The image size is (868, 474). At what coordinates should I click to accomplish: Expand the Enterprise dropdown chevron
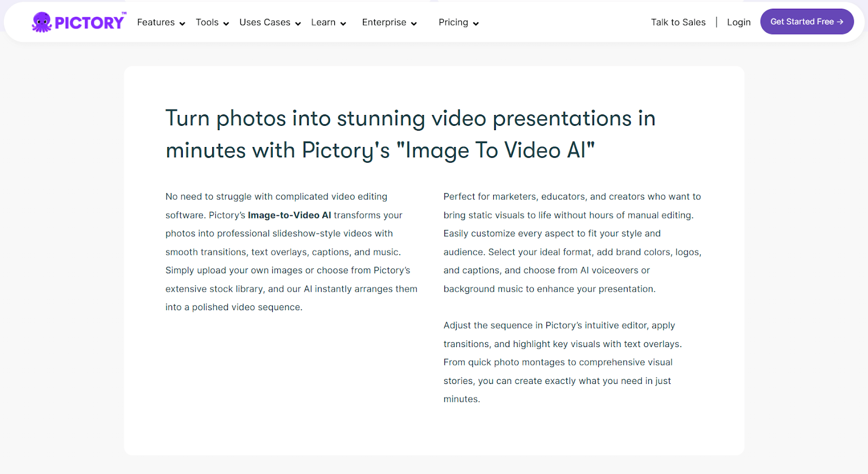(414, 23)
